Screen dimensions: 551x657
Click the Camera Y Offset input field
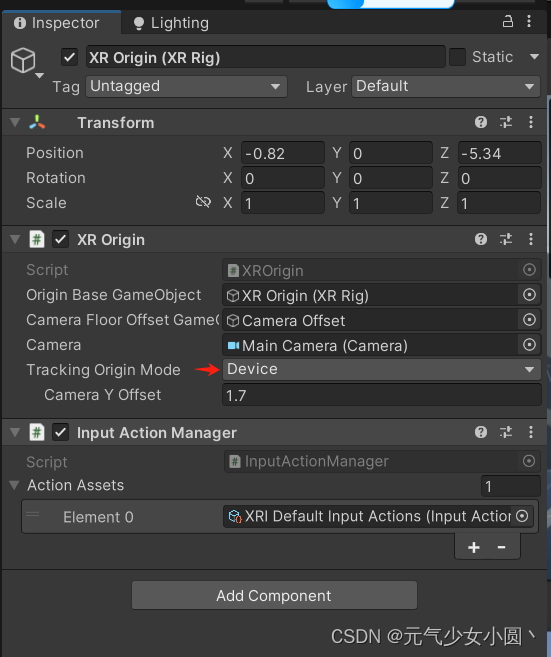tap(381, 395)
